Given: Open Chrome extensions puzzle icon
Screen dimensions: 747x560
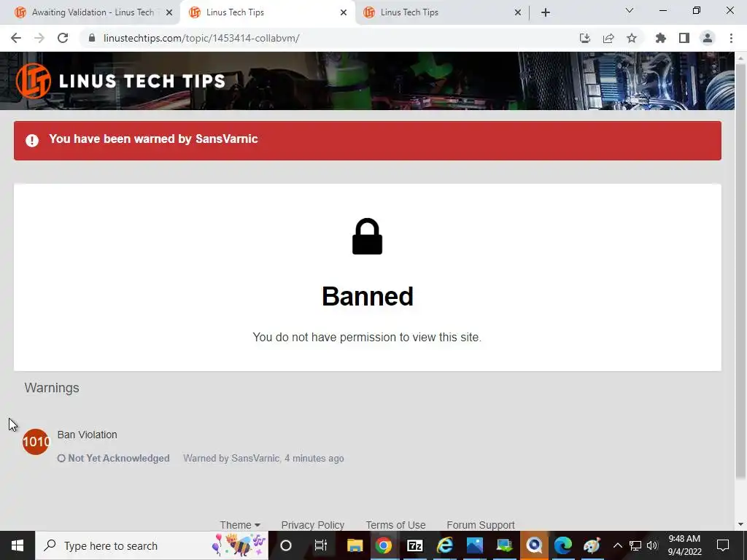Looking at the screenshot, I should pos(660,38).
